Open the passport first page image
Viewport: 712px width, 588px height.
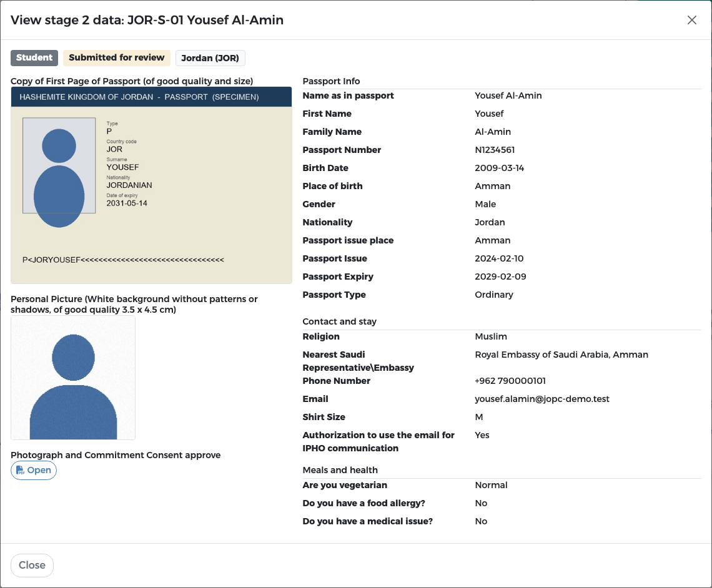click(151, 185)
